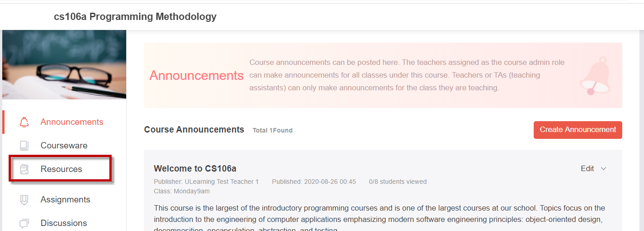This screenshot has height=231, width=644.
Task: Click the Announcements bell icon in sidebar
Action: 24,122
